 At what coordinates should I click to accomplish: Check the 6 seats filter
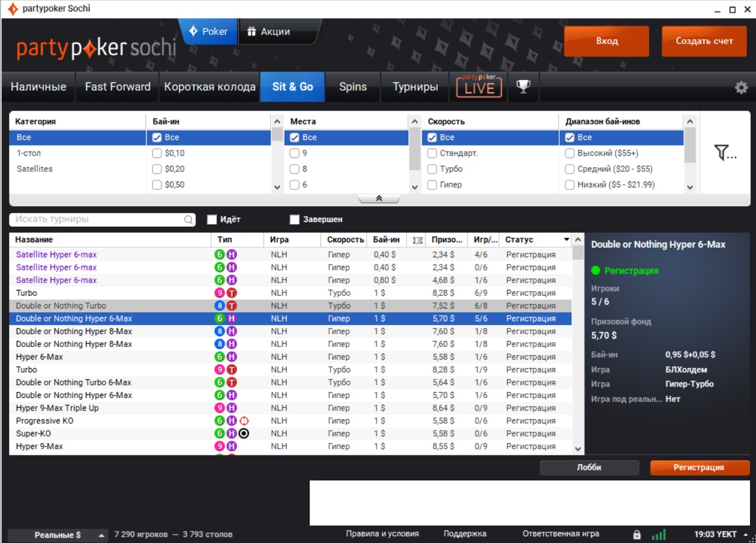(x=295, y=185)
